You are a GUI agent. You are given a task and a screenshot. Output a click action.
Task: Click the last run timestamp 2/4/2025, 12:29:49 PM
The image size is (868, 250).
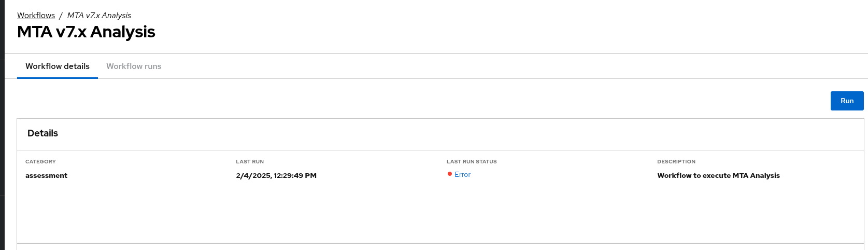tap(276, 176)
